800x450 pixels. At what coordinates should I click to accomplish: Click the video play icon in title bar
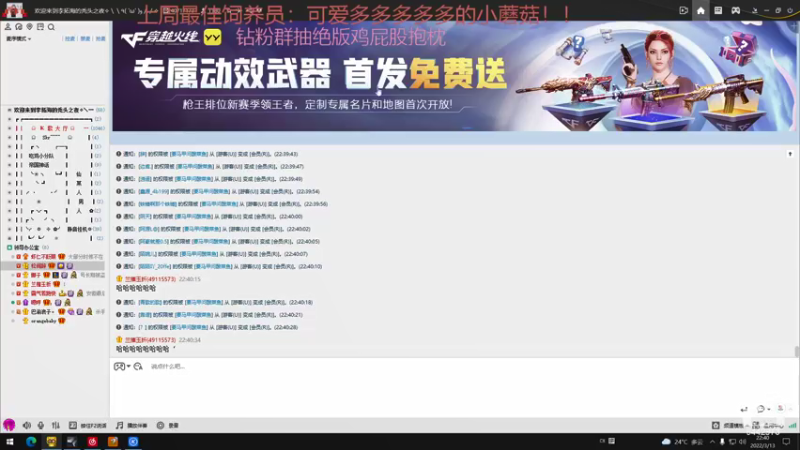pos(684,10)
